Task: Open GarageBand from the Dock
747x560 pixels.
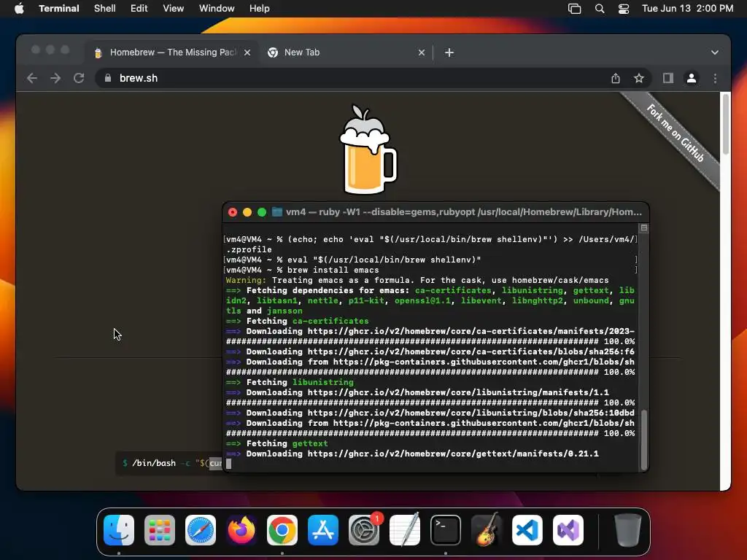Action: (x=487, y=530)
